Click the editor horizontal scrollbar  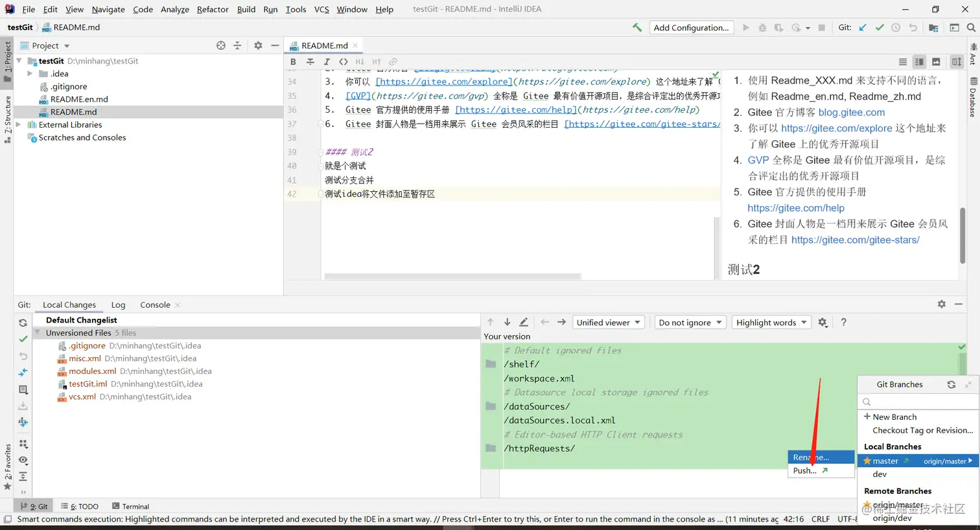(452, 276)
